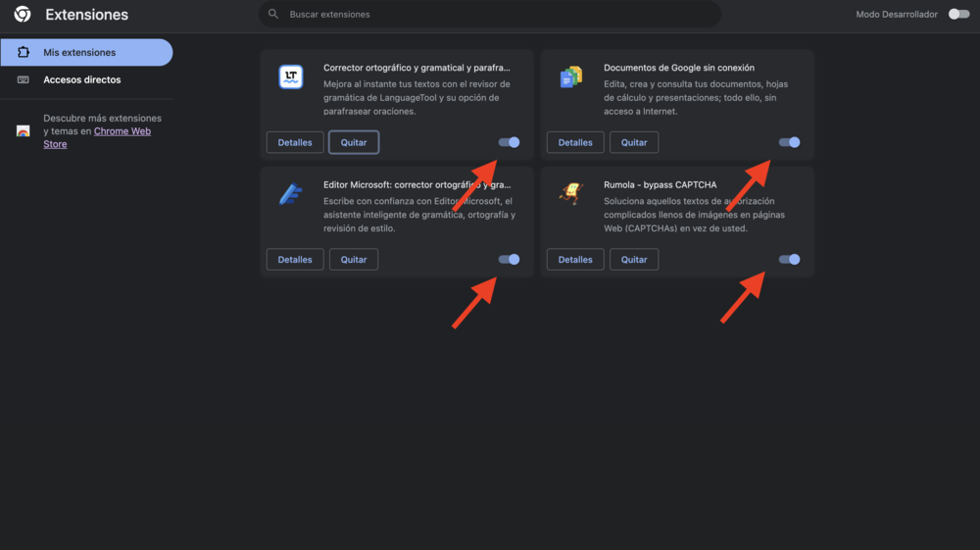The image size is (980, 550).
Task: Click the Editor Microsoft extension icon
Action: click(x=291, y=194)
